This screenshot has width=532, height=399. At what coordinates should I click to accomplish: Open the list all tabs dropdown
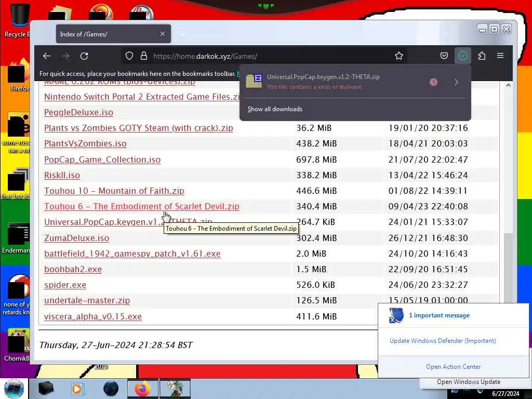(x=446, y=34)
